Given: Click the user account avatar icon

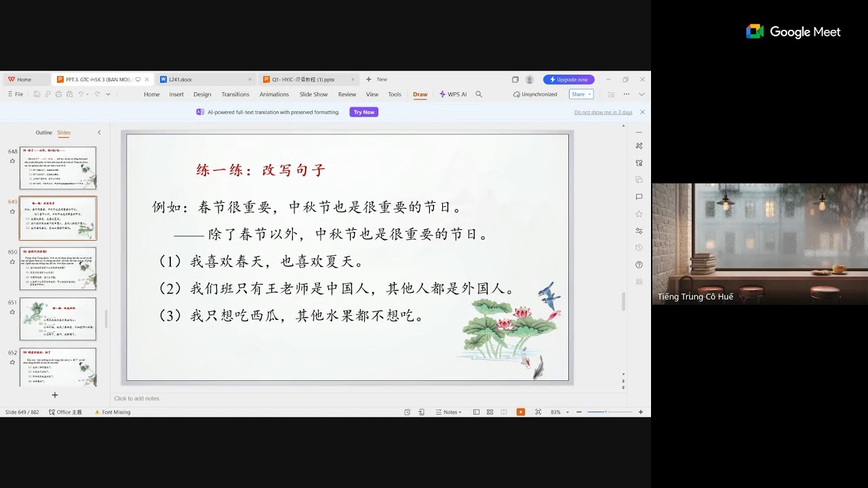Looking at the screenshot, I should [530, 79].
